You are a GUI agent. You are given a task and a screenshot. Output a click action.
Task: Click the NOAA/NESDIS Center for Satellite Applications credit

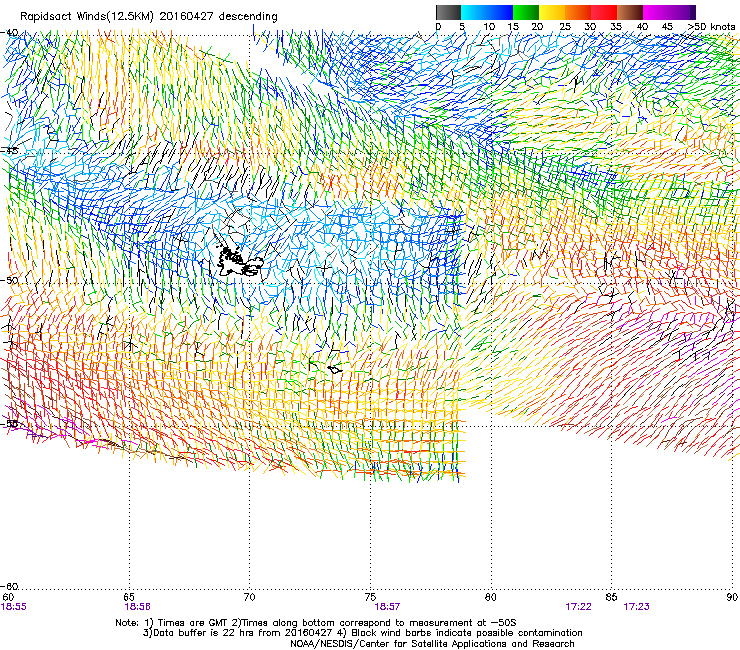pos(432,643)
